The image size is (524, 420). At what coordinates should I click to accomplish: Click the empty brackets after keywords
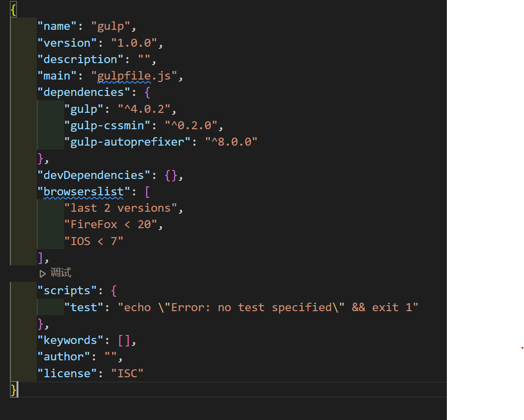(x=124, y=340)
